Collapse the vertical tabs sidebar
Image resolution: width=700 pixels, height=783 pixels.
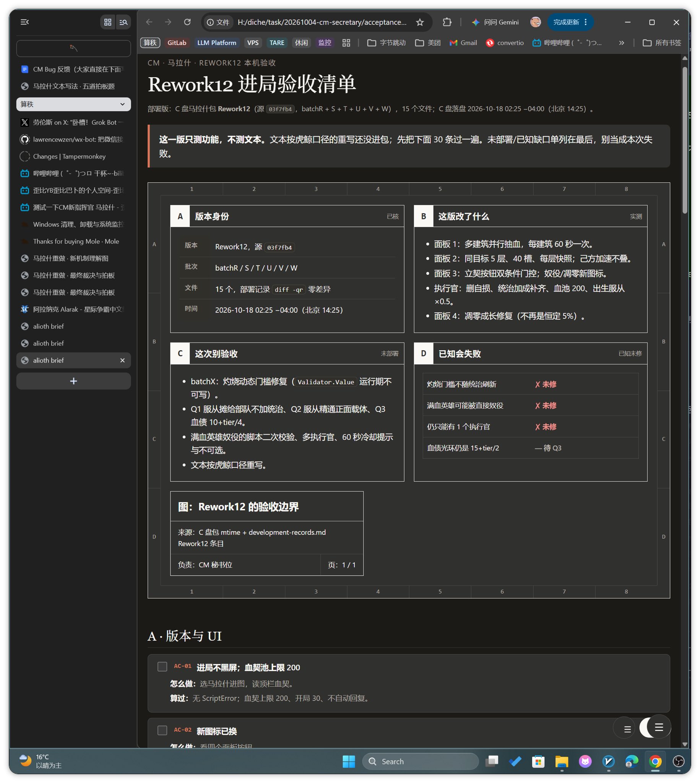[24, 22]
